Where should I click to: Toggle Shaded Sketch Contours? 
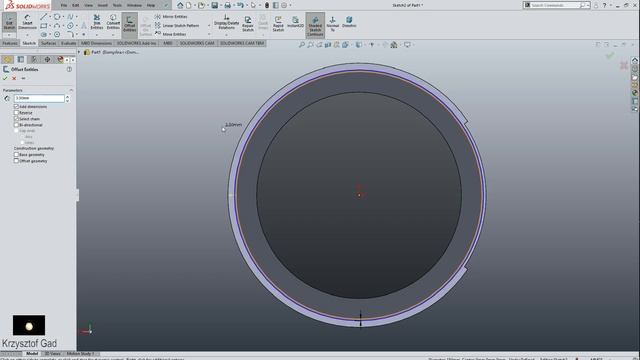tap(315, 25)
